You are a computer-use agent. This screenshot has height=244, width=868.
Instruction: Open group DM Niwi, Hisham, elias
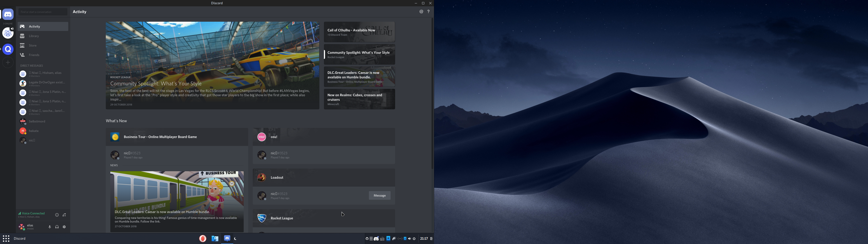(43, 74)
